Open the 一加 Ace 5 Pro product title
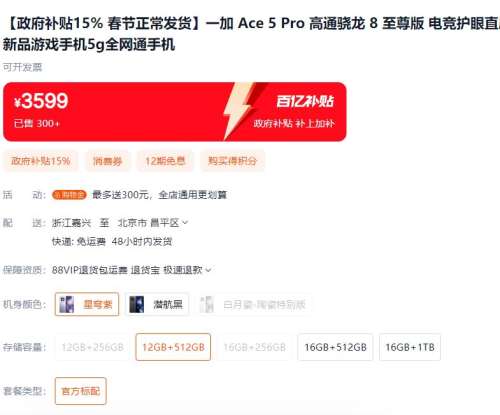The height and width of the screenshot is (415, 500). coord(251,34)
